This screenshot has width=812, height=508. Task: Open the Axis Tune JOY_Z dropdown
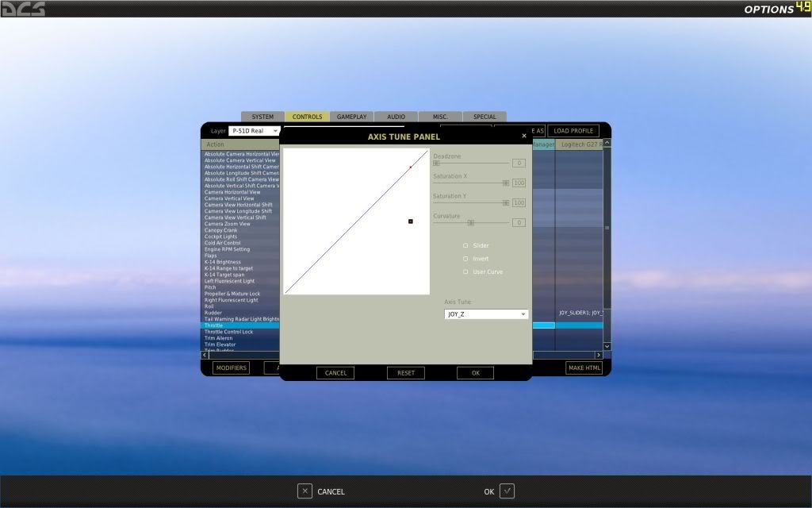click(x=486, y=314)
